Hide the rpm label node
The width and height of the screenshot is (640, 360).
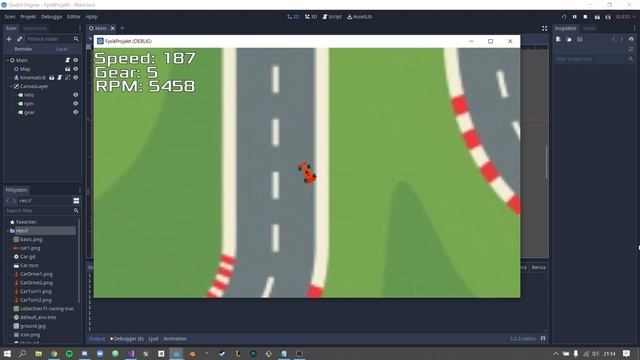point(76,104)
